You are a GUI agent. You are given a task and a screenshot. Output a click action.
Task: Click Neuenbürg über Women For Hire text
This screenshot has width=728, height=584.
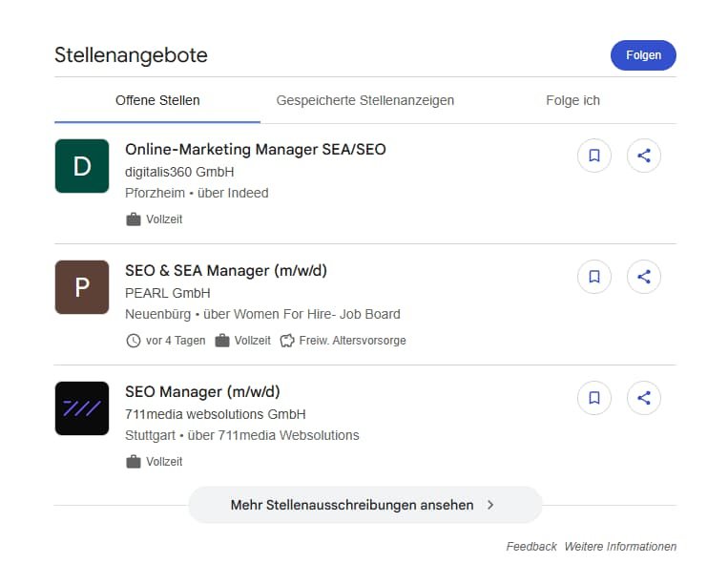pyautogui.click(x=262, y=314)
